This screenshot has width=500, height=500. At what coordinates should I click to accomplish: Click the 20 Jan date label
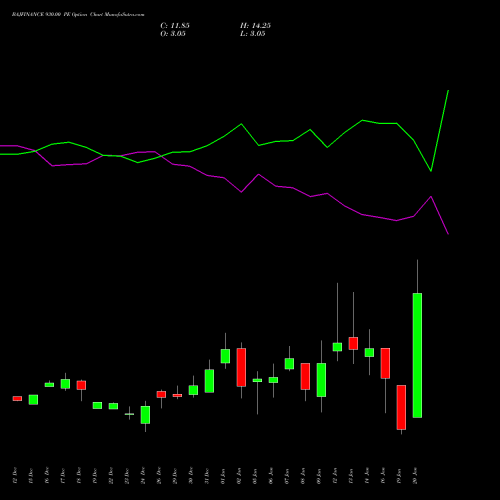click(415, 476)
